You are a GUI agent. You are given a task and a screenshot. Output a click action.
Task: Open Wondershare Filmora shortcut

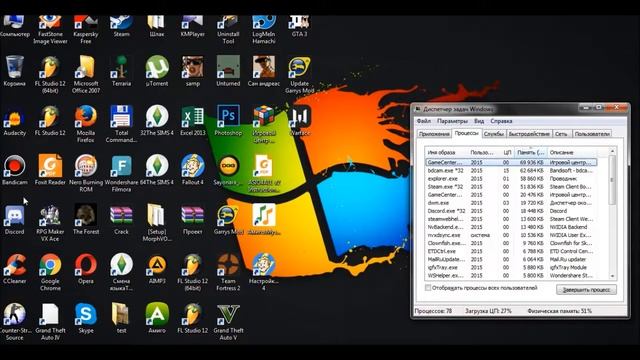121,173
